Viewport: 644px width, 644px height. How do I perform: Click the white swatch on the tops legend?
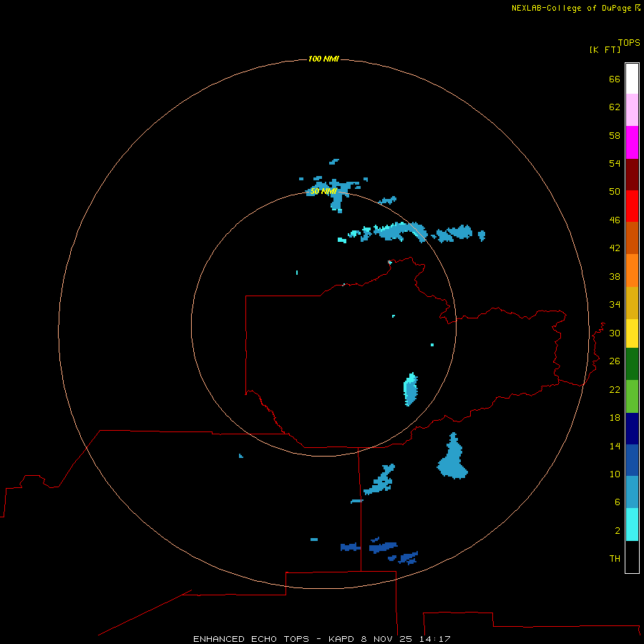pos(632,79)
